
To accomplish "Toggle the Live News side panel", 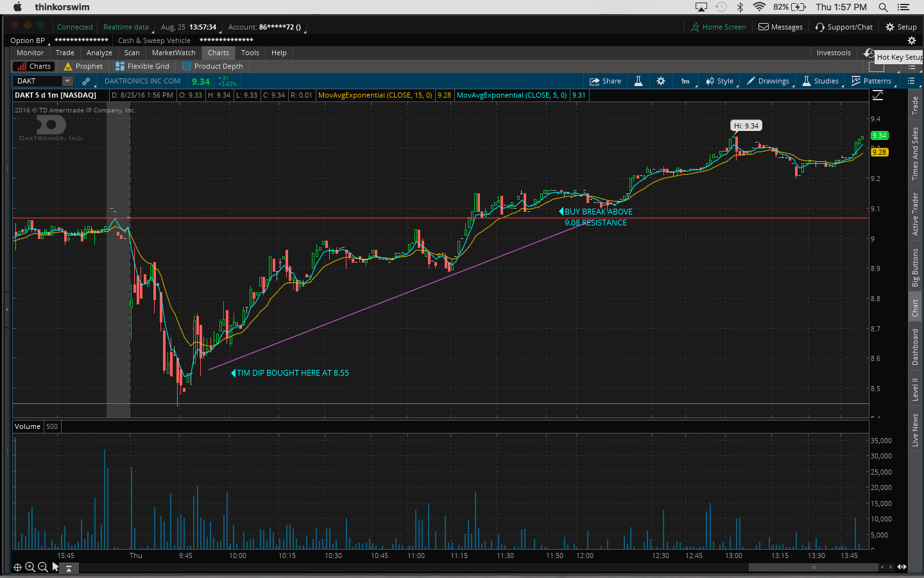I will pyautogui.click(x=916, y=430).
